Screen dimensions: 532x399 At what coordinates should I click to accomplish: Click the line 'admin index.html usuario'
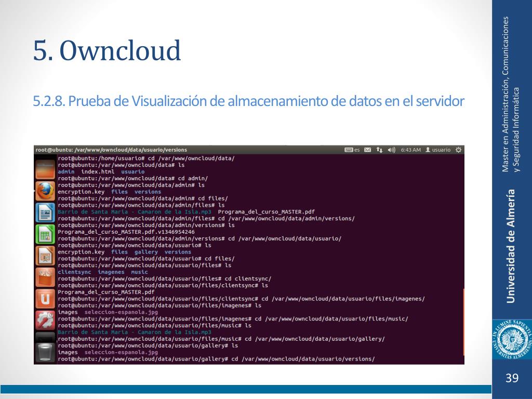101,171
